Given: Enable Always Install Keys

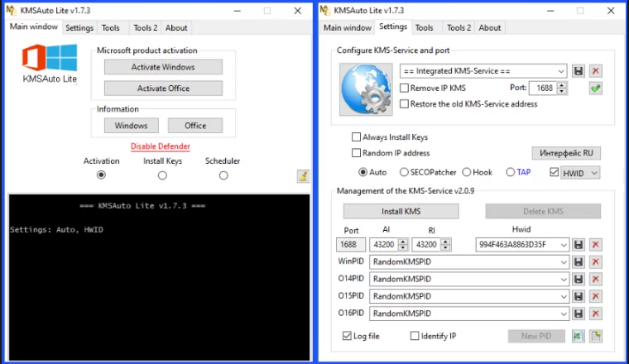Looking at the screenshot, I should pos(356,137).
